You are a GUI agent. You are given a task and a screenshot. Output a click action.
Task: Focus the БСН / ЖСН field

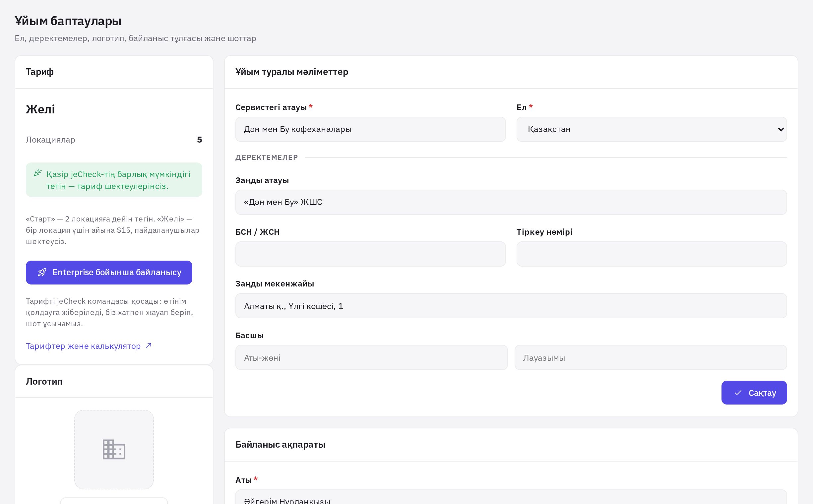pos(370,254)
